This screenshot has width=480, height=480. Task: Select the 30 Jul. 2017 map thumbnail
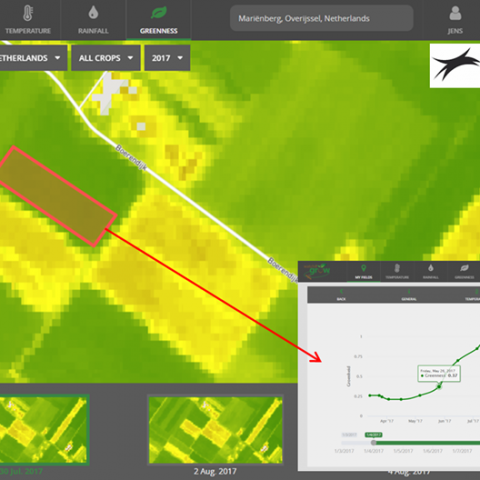(x=43, y=430)
